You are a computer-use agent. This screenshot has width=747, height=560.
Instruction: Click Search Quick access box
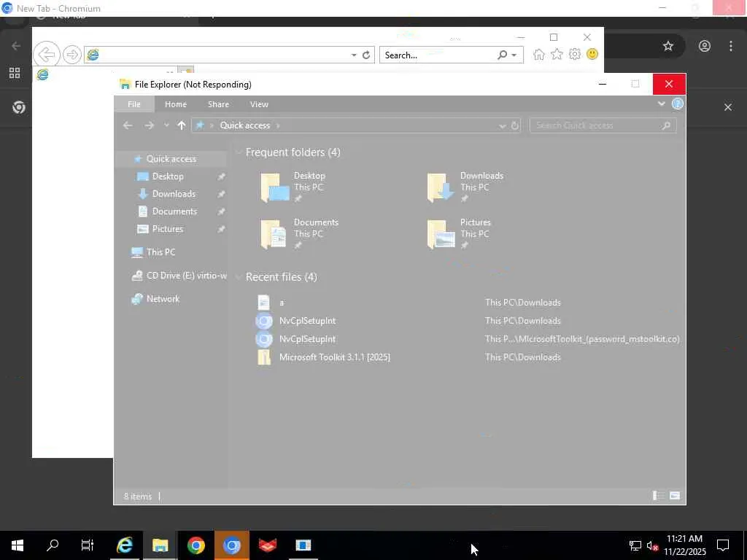pos(603,125)
